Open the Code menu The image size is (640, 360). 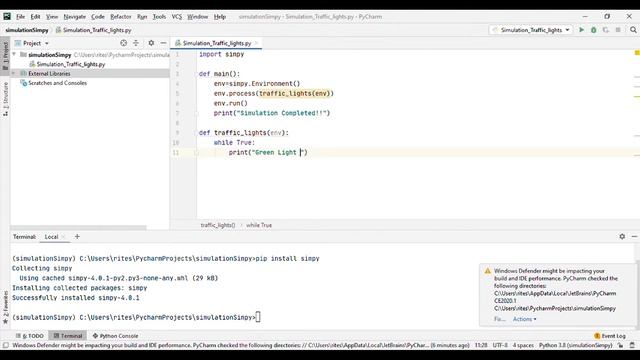point(98,17)
